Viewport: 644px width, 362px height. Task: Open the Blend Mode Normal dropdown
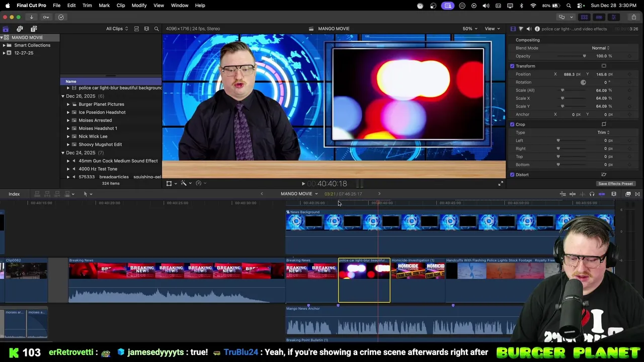click(x=601, y=48)
